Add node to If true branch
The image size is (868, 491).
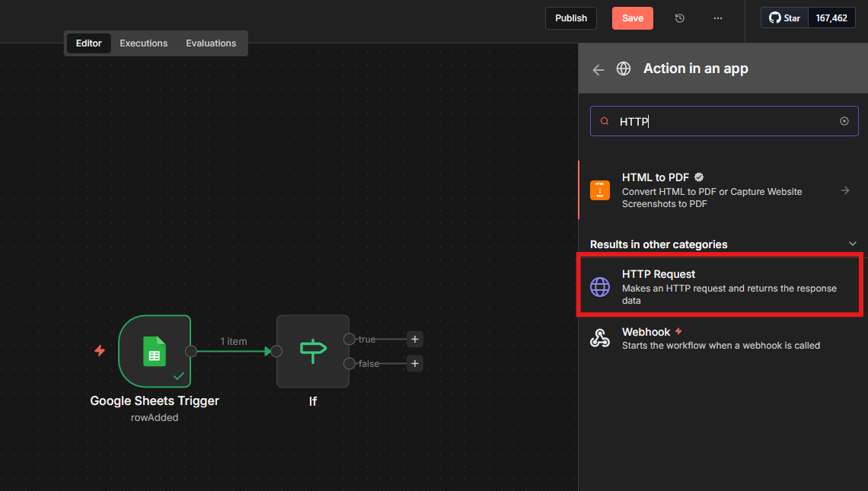pyautogui.click(x=414, y=340)
